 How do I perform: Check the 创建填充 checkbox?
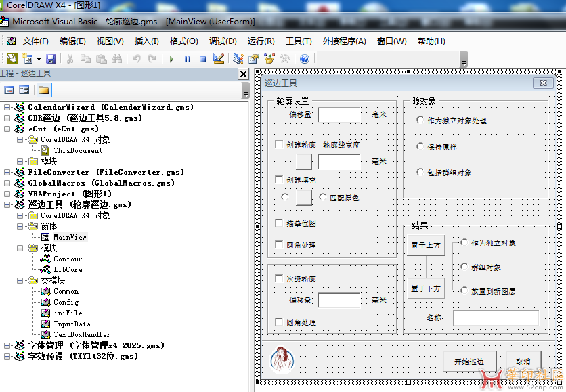point(279,180)
